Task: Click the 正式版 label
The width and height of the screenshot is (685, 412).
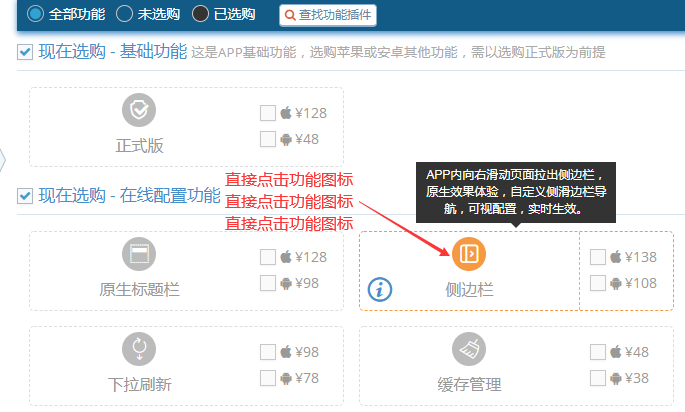Action: (x=139, y=145)
